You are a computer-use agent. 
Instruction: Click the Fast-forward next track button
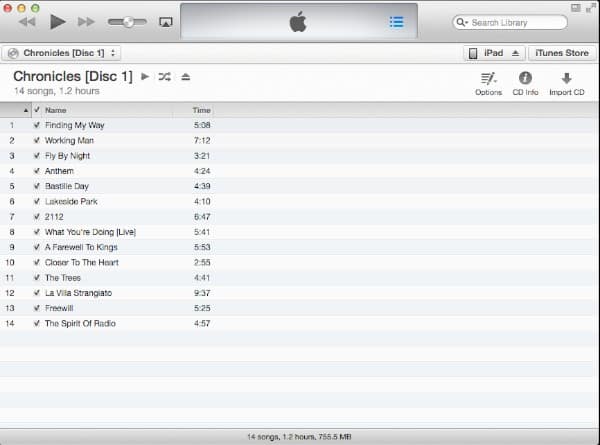86,22
